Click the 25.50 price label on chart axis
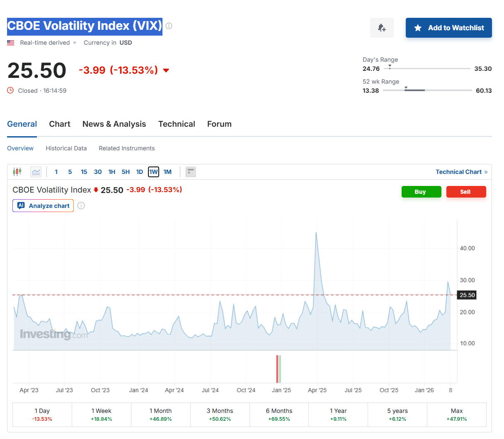504x439 pixels. 467,295
